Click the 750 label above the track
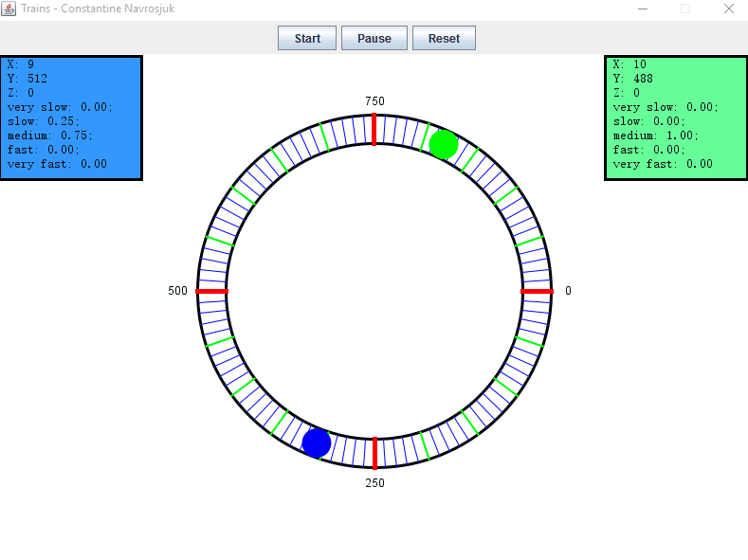748x560 pixels. (374, 101)
